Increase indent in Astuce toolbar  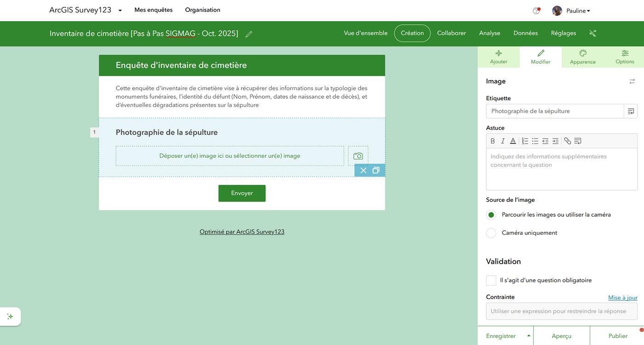click(555, 141)
